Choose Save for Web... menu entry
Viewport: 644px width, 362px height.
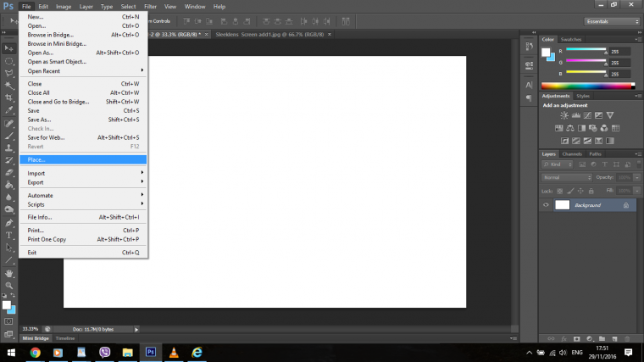point(83,137)
